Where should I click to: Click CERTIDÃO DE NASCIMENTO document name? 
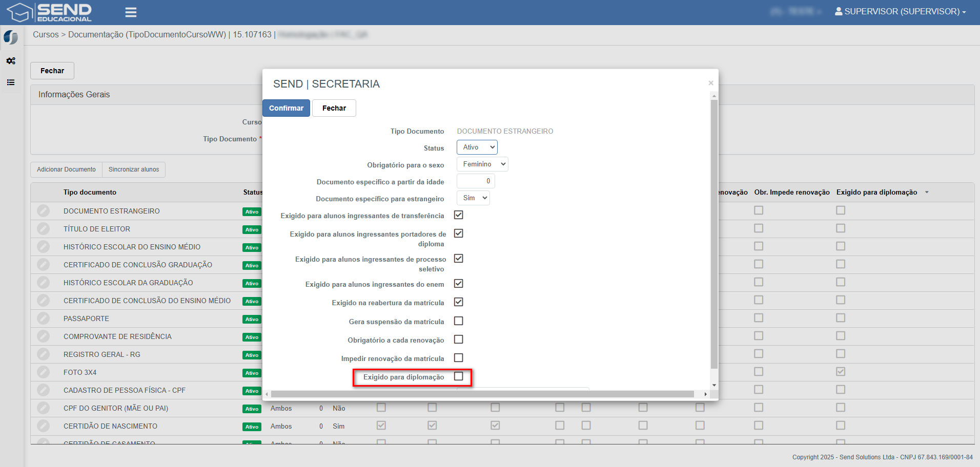pos(110,426)
